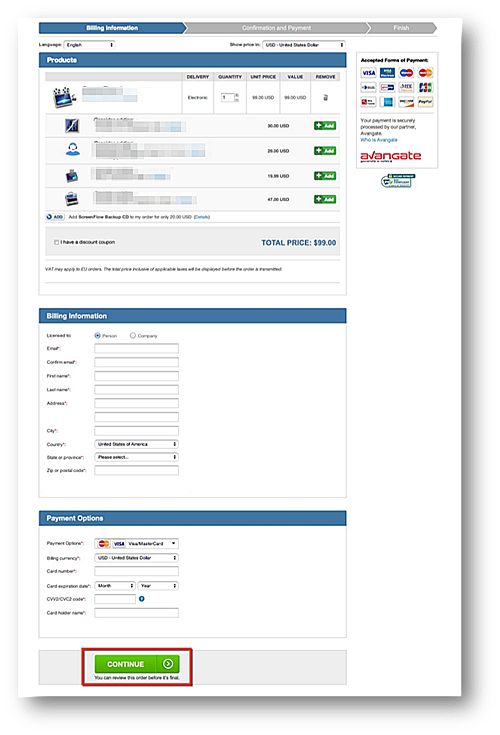500x735 pixels.
Task: Click the Confirmation and Payment step tab
Action: pyautogui.click(x=276, y=28)
